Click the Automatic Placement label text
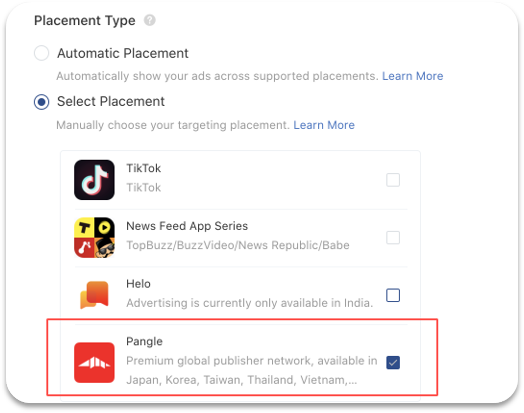This screenshot has width=524, height=413. pyautogui.click(x=123, y=53)
